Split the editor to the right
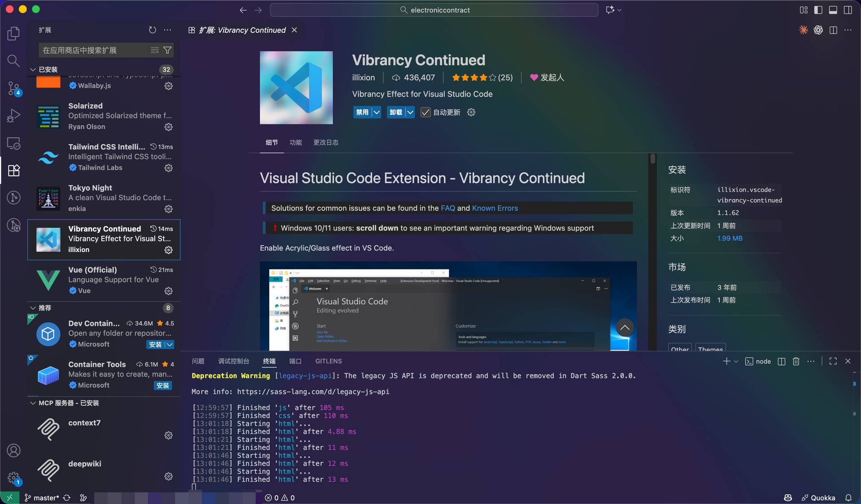The image size is (861, 504). pyautogui.click(x=833, y=30)
